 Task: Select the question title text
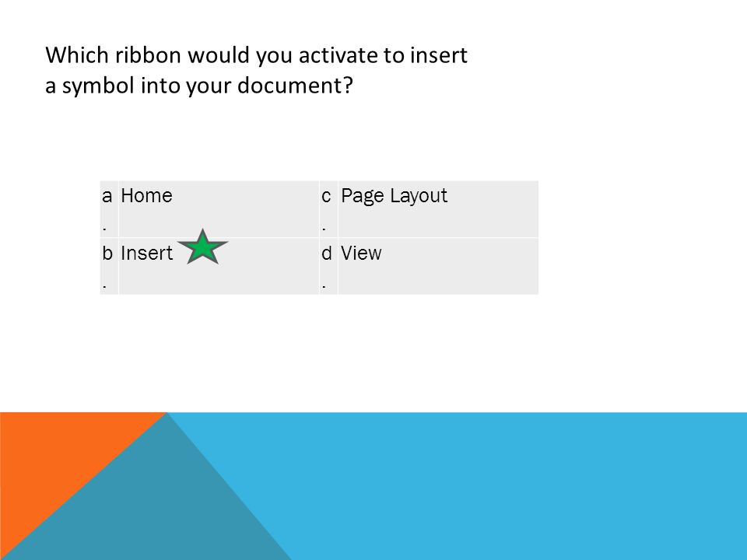(x=256, y=70)
